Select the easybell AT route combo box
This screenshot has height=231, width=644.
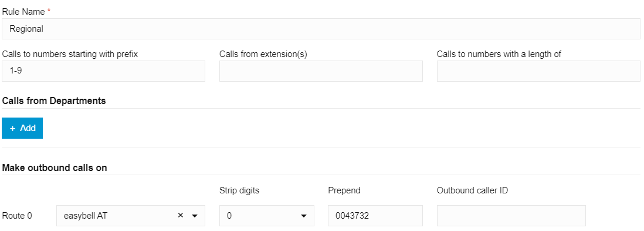pos(131,216)
